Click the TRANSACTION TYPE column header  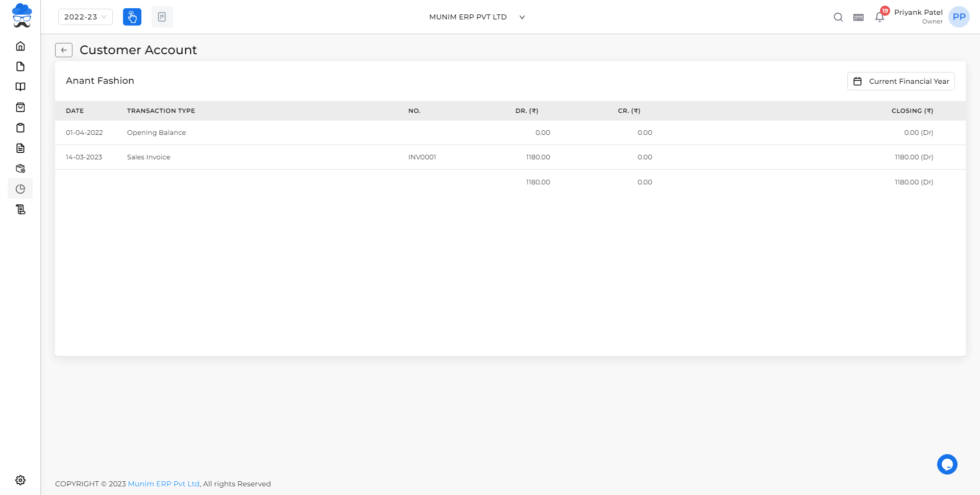pyautogui.click(x=161, y=111)
